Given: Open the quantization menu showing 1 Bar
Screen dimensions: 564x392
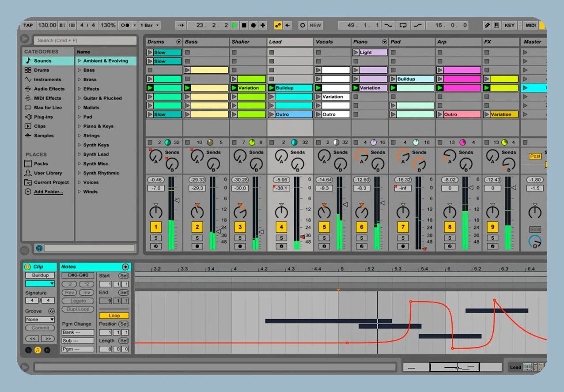Looking at the screenshot, I should click(150, 25).
